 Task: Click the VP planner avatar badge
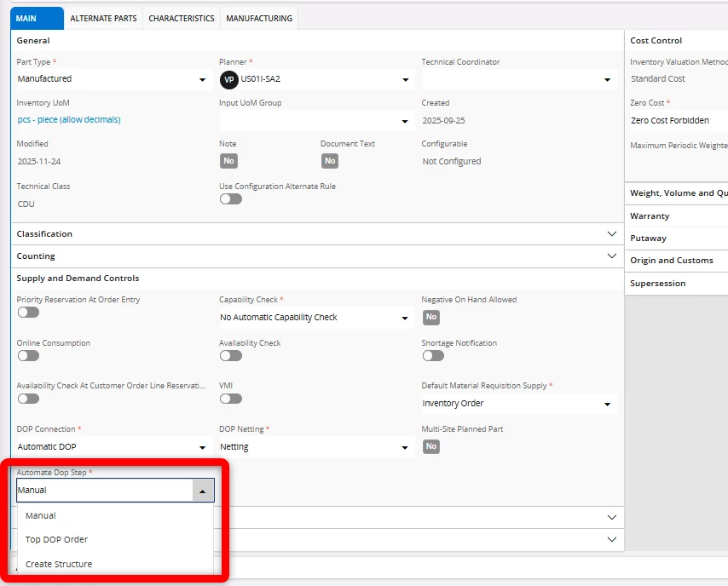point(228,79)
